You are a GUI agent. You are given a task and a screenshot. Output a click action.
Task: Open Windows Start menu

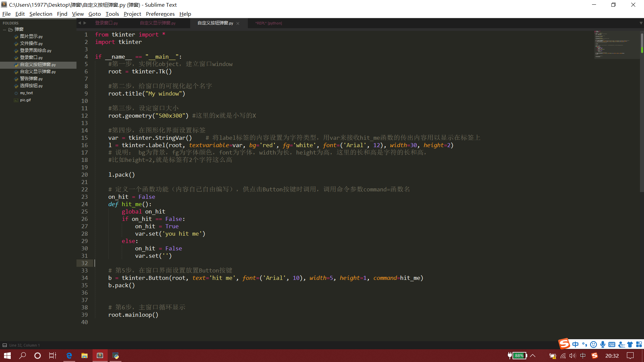point(7,356)
